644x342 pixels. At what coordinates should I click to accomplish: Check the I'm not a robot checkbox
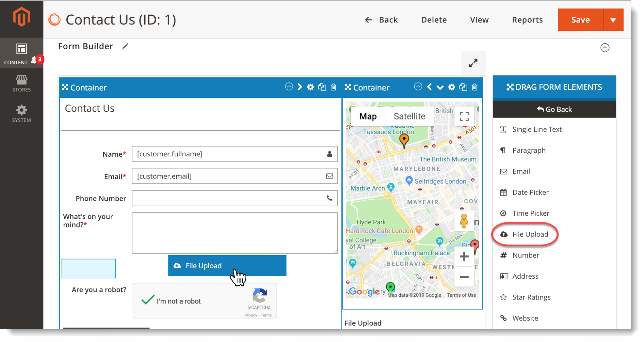click(x=148, y=300)
